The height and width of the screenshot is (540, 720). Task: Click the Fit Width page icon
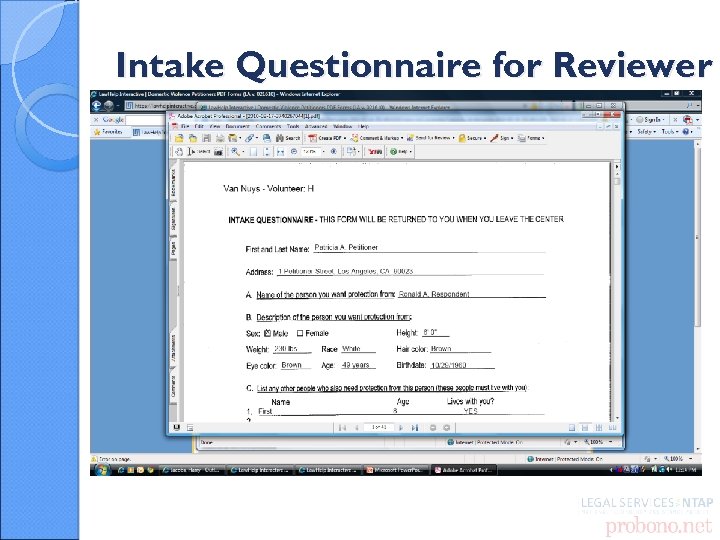pos(281,152)
